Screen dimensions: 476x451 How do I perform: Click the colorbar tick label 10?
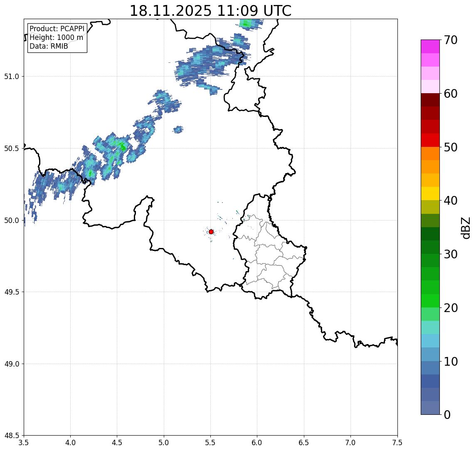(x=451, y=362)
